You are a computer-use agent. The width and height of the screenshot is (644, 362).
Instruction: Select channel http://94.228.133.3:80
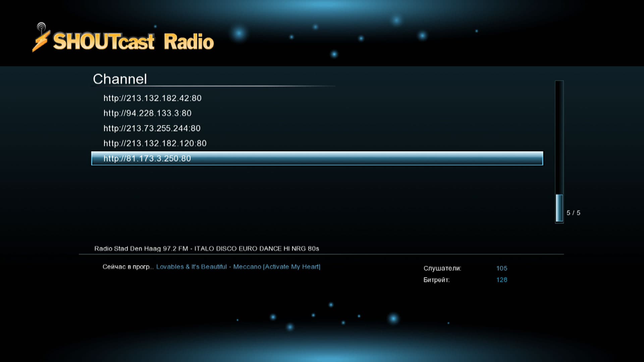(x=147, y=113)
